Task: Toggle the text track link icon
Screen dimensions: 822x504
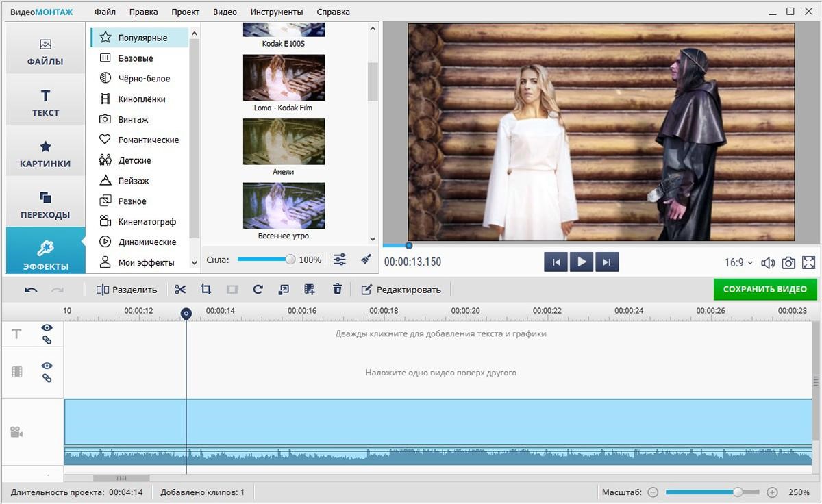Action: (x=47, y=340)
